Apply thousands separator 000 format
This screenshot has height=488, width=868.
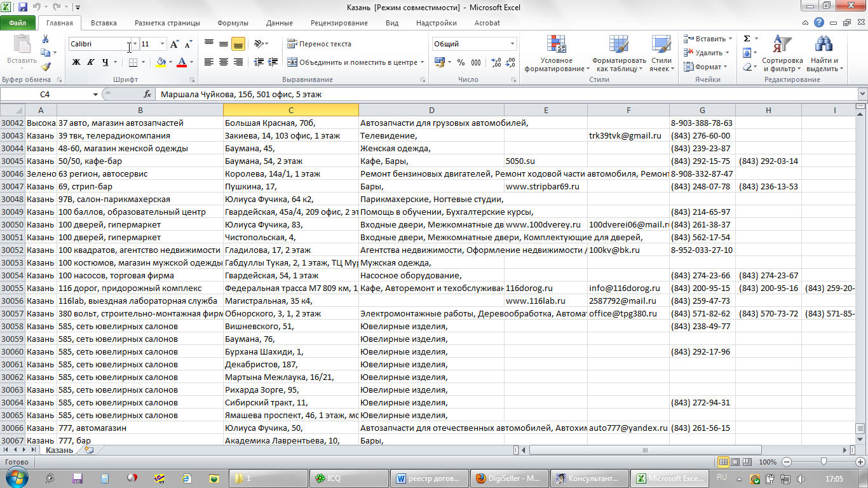coord(477,62)
